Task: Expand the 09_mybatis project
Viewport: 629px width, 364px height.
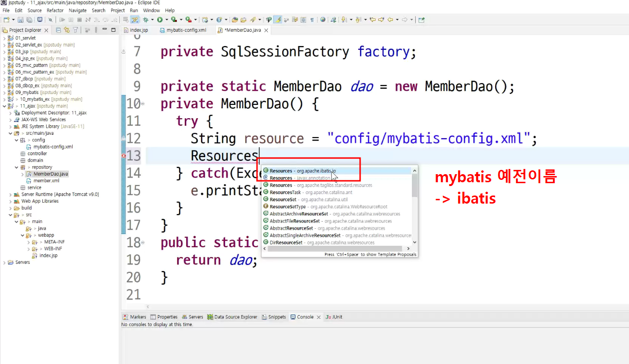Action: [x=4, y=93]
